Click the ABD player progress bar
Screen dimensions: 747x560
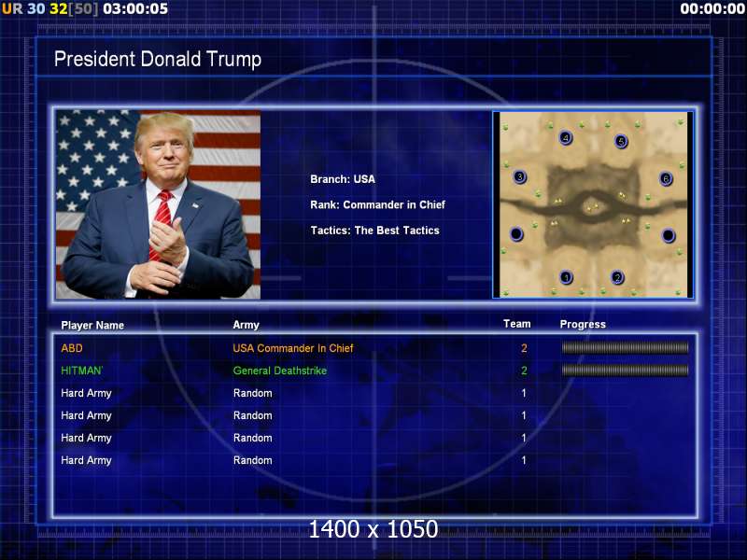[x=625, y=348]
